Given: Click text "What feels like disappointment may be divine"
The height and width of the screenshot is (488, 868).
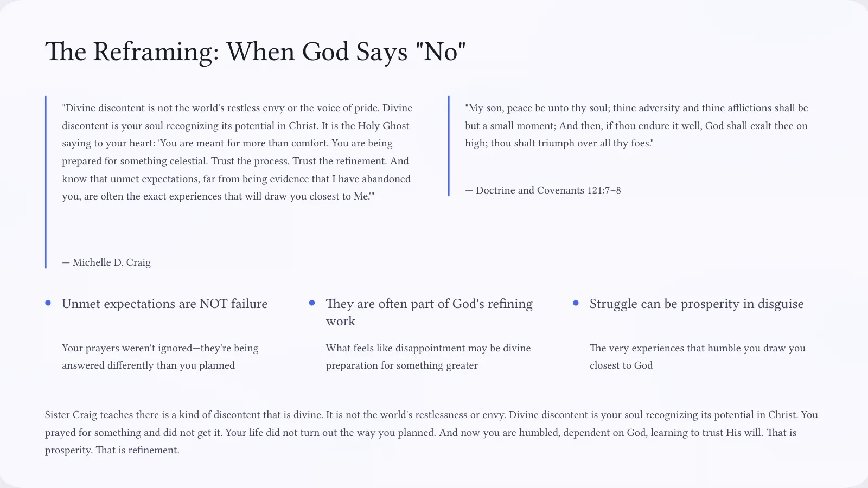Looking at the screenshot, I should (428, 348).
